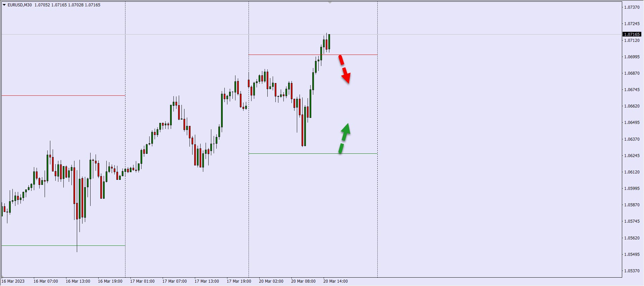Click time label 17 Mar 19:00
The height and width of the screenshot is (286, 644).
click(239, 281)
